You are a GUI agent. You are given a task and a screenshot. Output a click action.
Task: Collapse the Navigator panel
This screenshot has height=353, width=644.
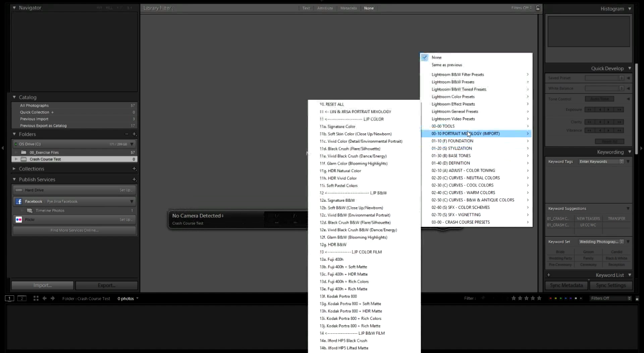[14, 8]
